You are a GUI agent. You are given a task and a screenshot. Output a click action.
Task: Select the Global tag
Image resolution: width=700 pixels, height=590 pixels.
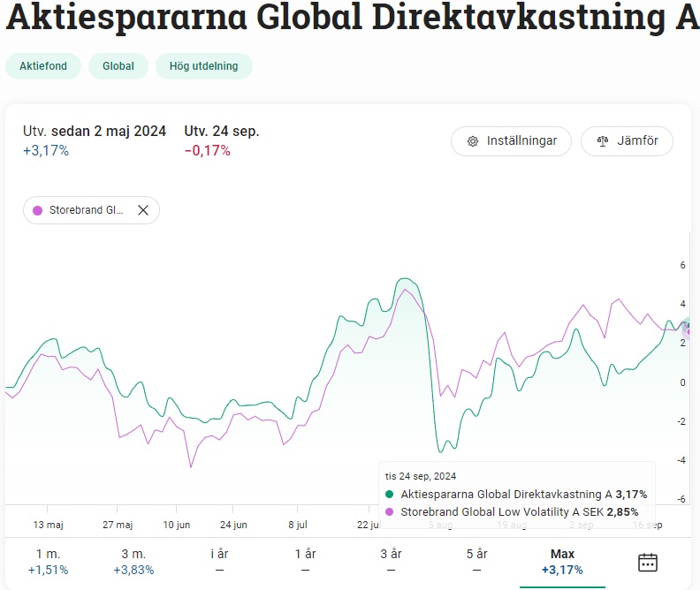click(118, 66)
